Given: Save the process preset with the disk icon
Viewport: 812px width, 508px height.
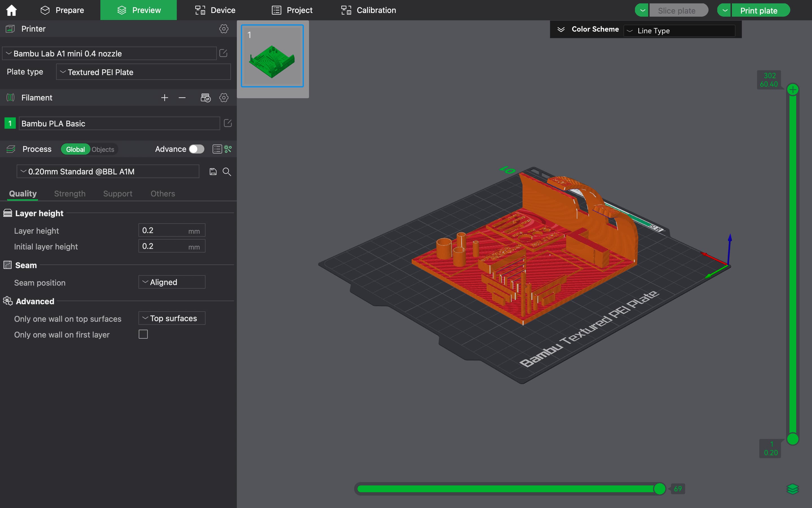Looking at the screenshot, I should [213, 172].
